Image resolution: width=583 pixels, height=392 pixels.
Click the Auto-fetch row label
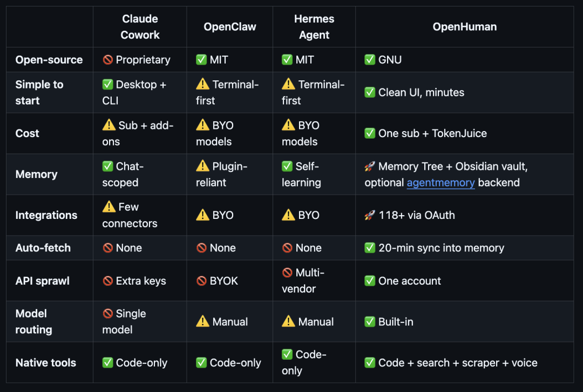(43, 247)
